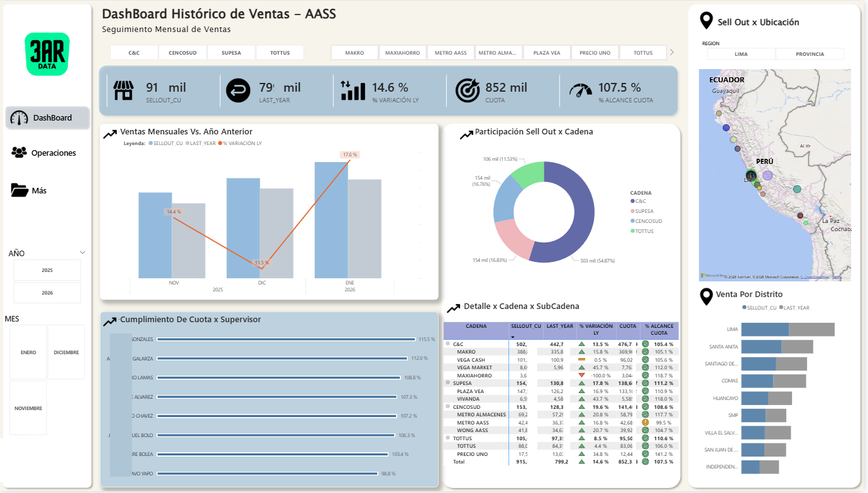868x493 pixels.
Task: Toggle the NOVIEMBRE month slicer
Action: (28, 408)
